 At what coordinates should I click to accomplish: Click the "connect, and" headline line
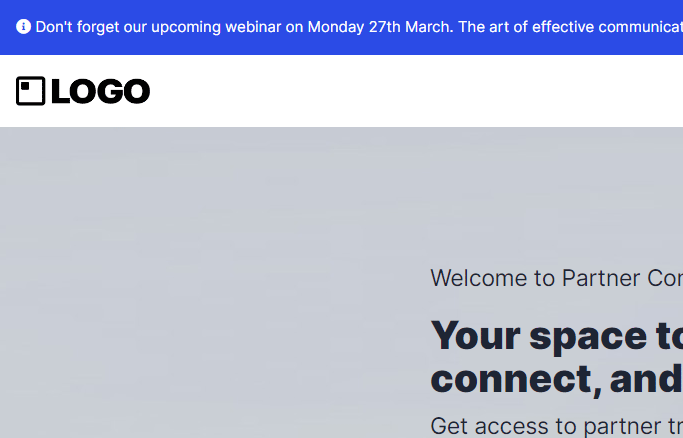pyautogui.click(x=556, y=379)
